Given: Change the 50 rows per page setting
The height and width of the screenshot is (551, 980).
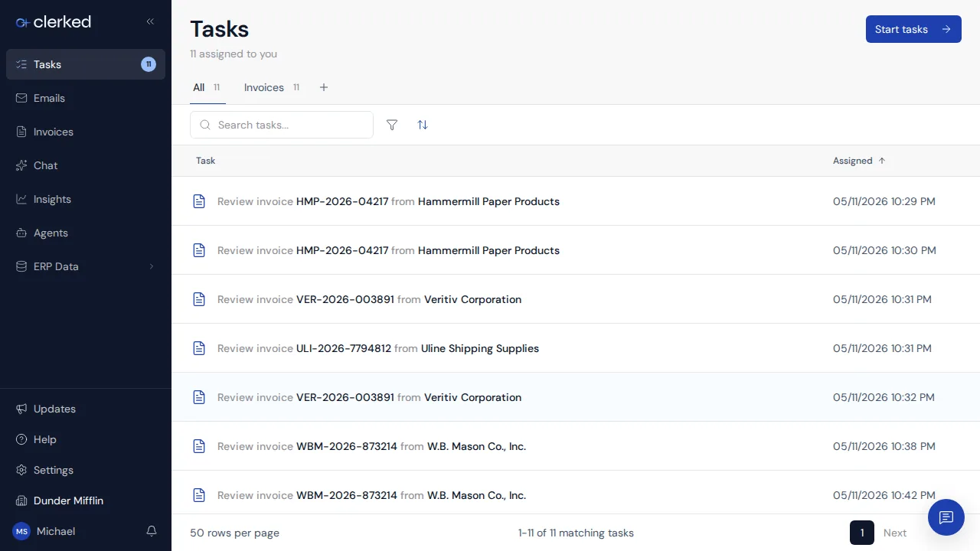Looking at the screenshot, I should point(234,533).
